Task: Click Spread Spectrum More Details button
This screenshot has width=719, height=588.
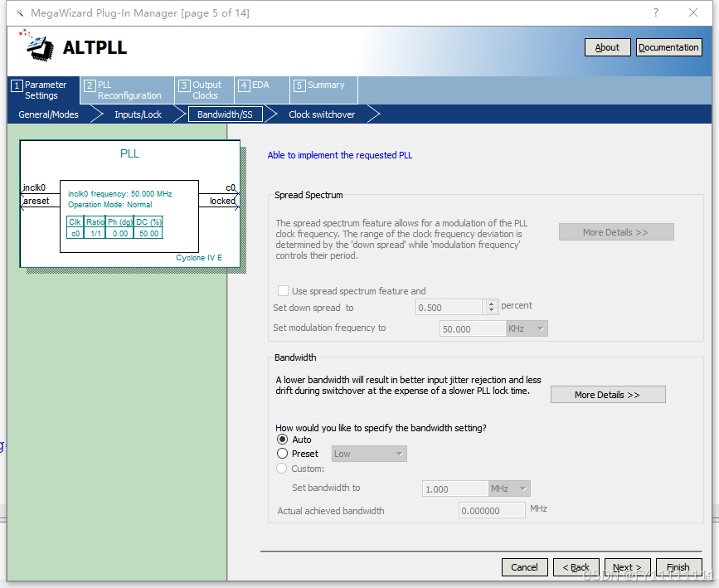Action: (x=616, y=232)
